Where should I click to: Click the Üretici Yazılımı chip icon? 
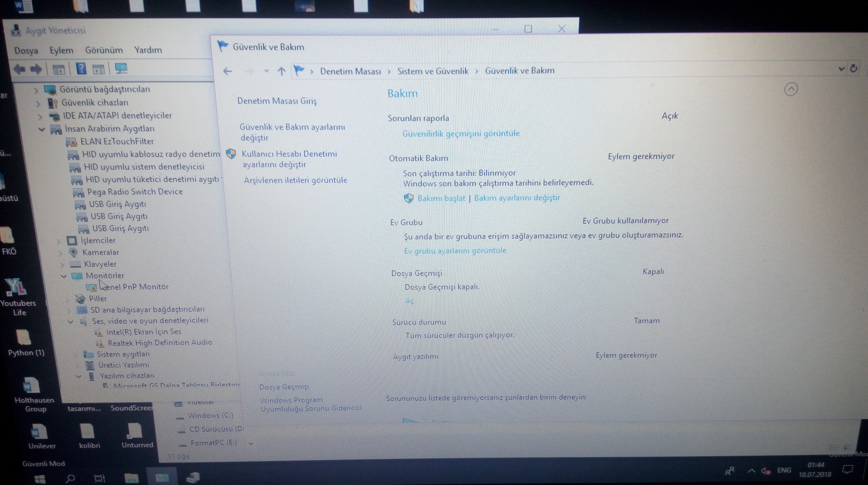[x=90, y=365]
